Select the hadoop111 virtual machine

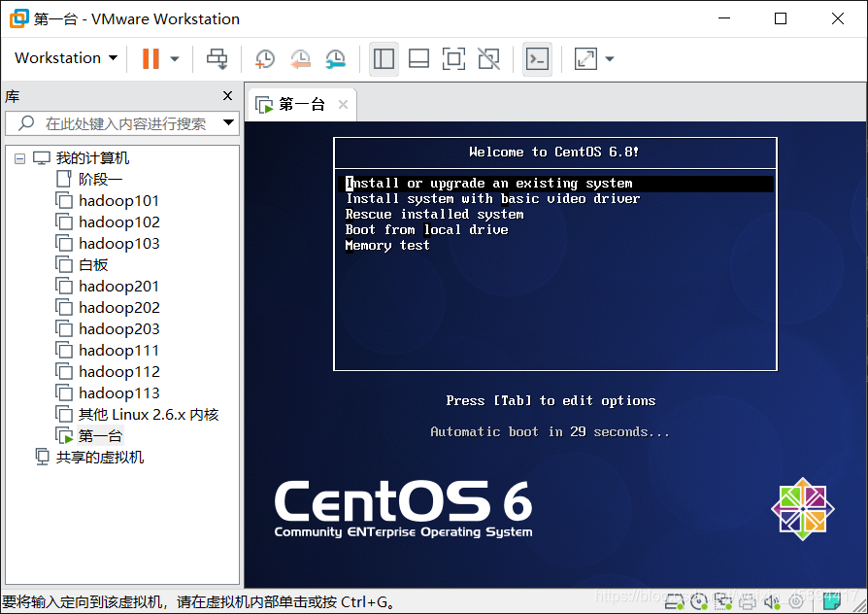[118, 350]
